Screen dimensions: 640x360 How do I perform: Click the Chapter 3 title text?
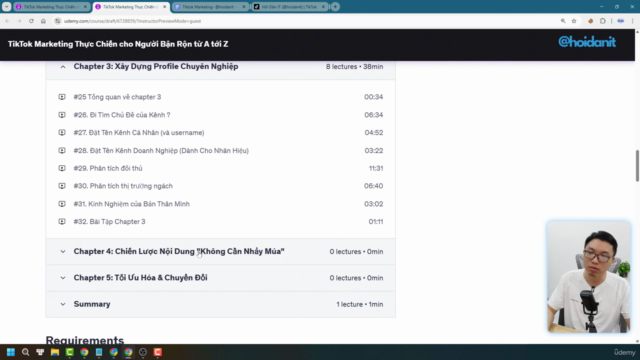tap(156, 67)
